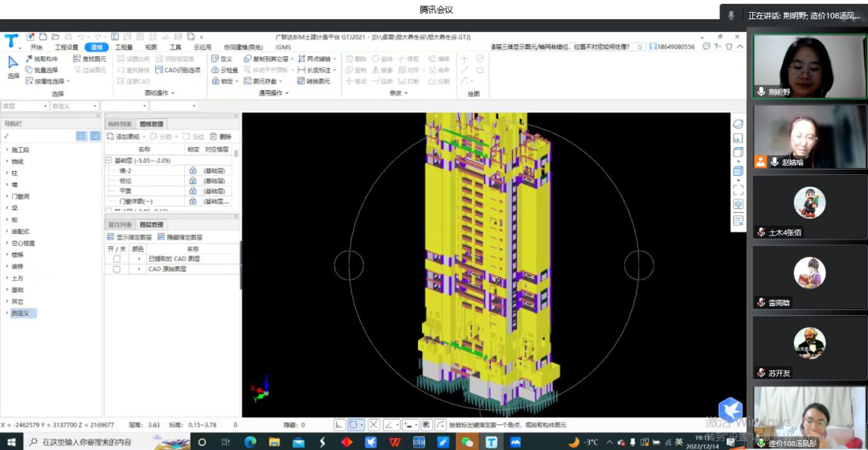Click 查找图元 find element tool
Screen dimensions: 868x450
(89, 59)
